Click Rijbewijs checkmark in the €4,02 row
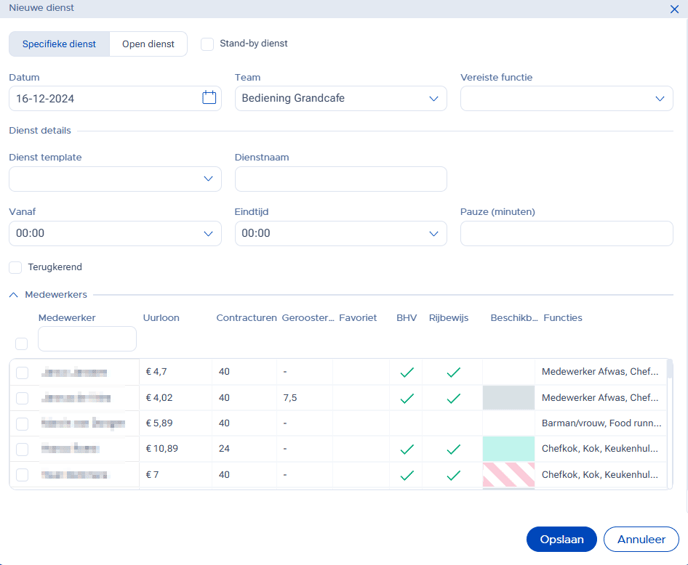This screenshot has height=565, width=688. [x=453, y=398]
